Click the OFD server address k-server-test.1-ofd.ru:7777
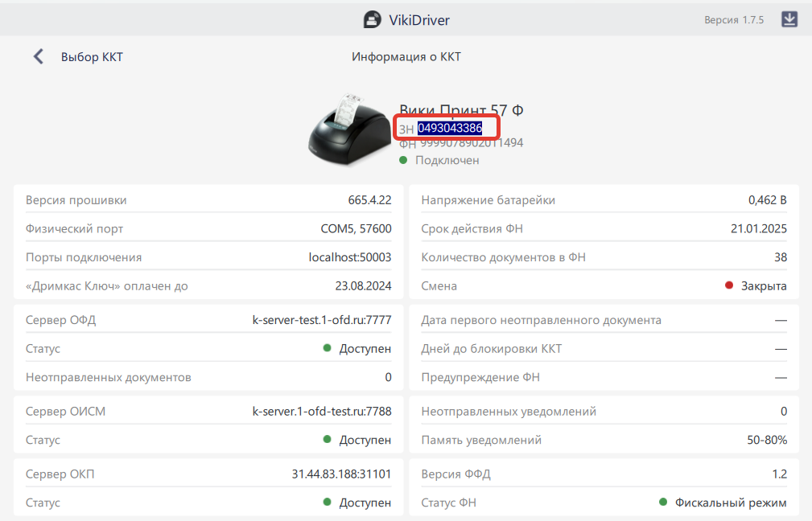The width and height of the screenshot is (812, 521). tap(322, 320)
